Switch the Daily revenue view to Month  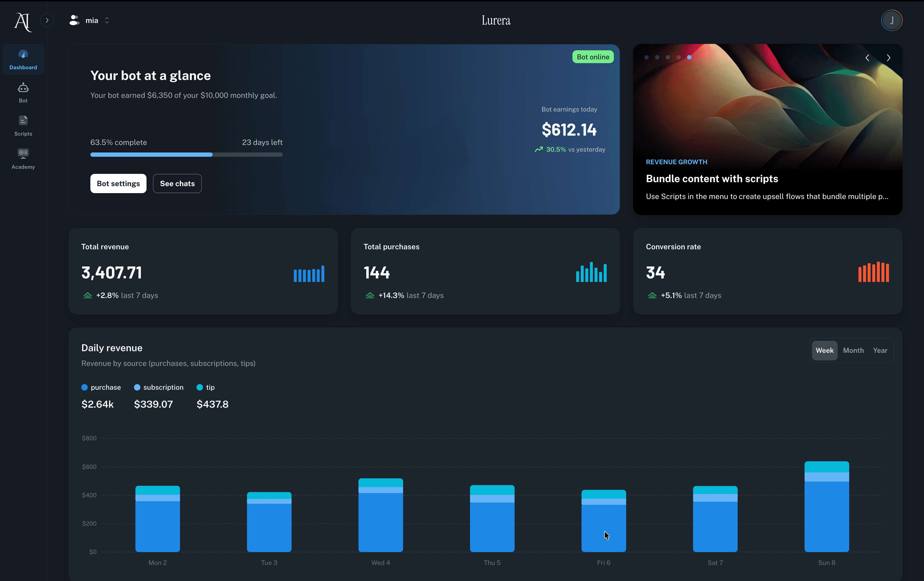click(853, 350)
